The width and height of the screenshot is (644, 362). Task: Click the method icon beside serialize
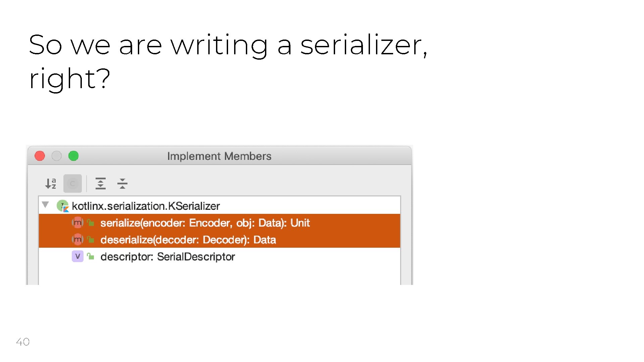click(77, 223)
